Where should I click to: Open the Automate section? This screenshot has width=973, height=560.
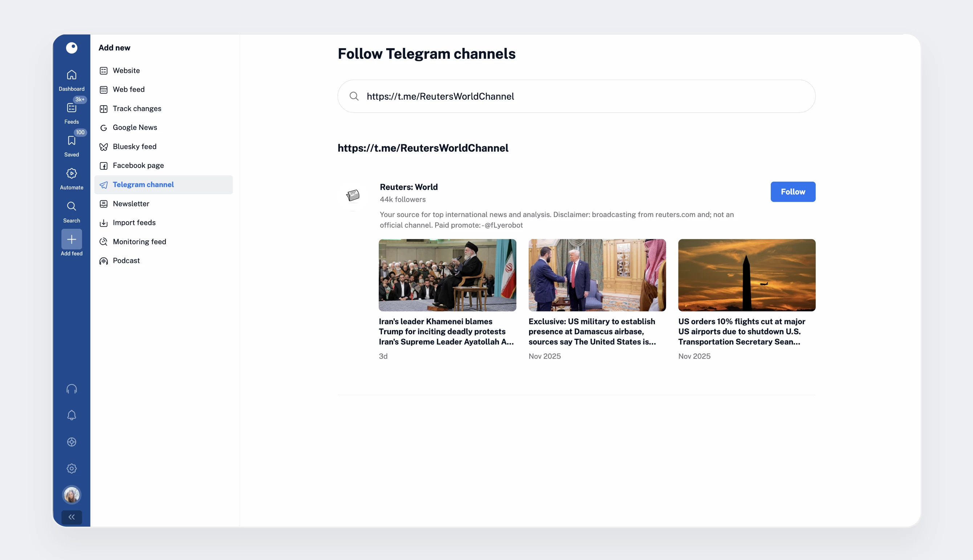coord(72,174)
